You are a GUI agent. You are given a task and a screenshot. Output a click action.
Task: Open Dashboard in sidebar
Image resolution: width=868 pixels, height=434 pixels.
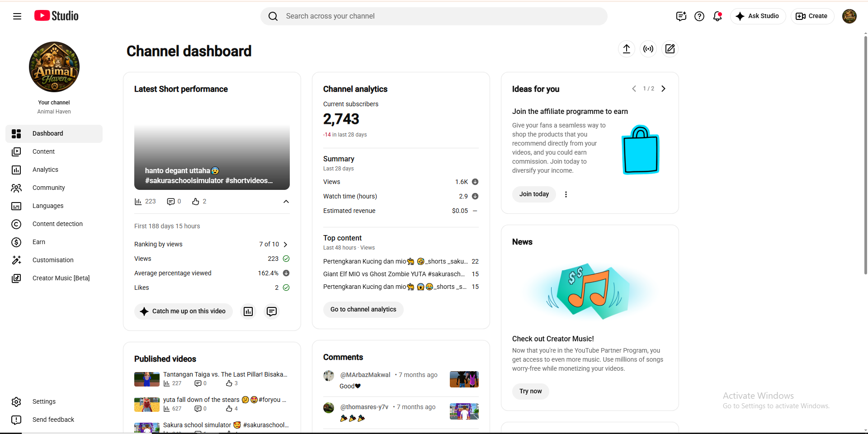[x=54, y=134]
